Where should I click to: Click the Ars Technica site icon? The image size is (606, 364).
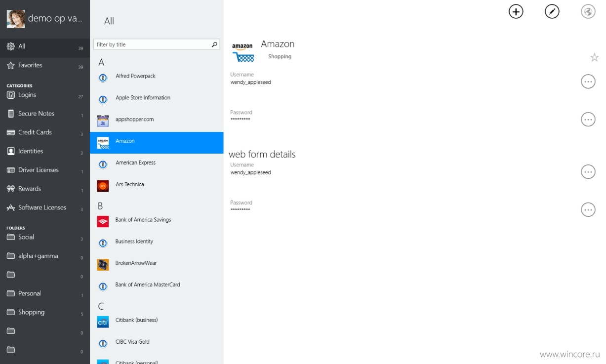pos(103,186)
